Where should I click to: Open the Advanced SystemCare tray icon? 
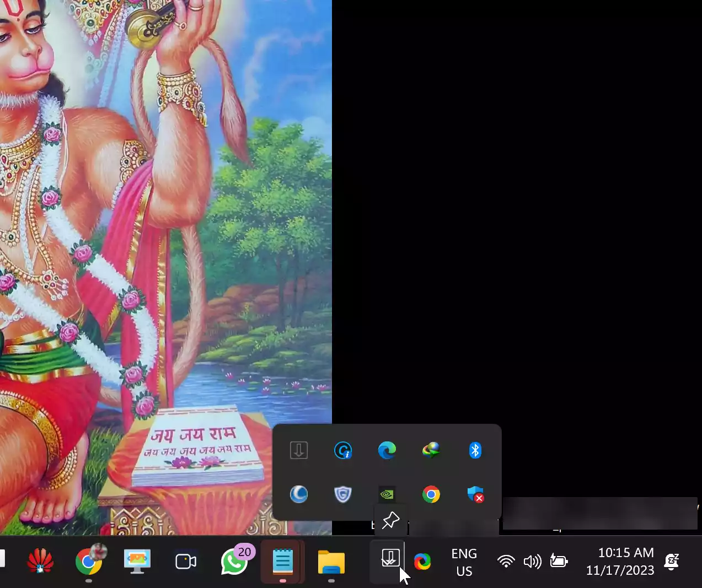pos(343,450)
